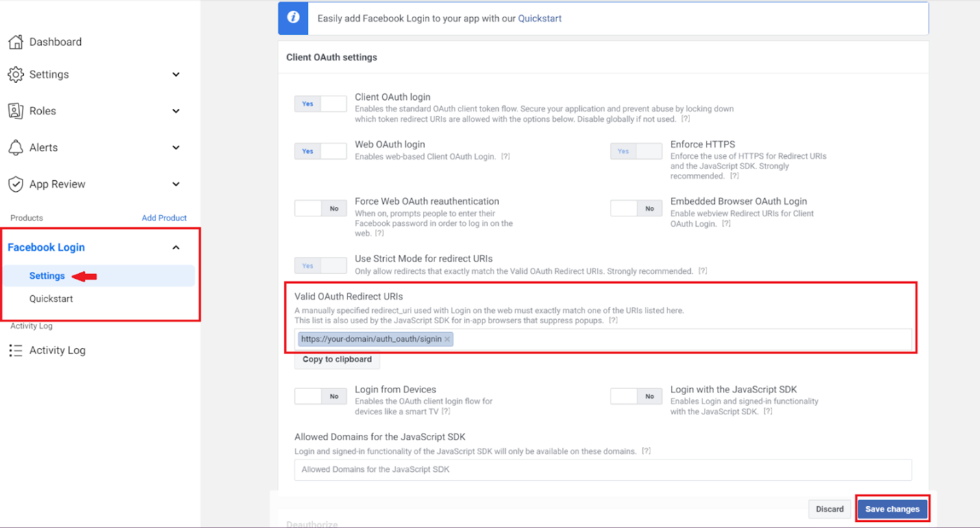
Task: Toggle Client OAuth login switch
Action: click(320, 104)
